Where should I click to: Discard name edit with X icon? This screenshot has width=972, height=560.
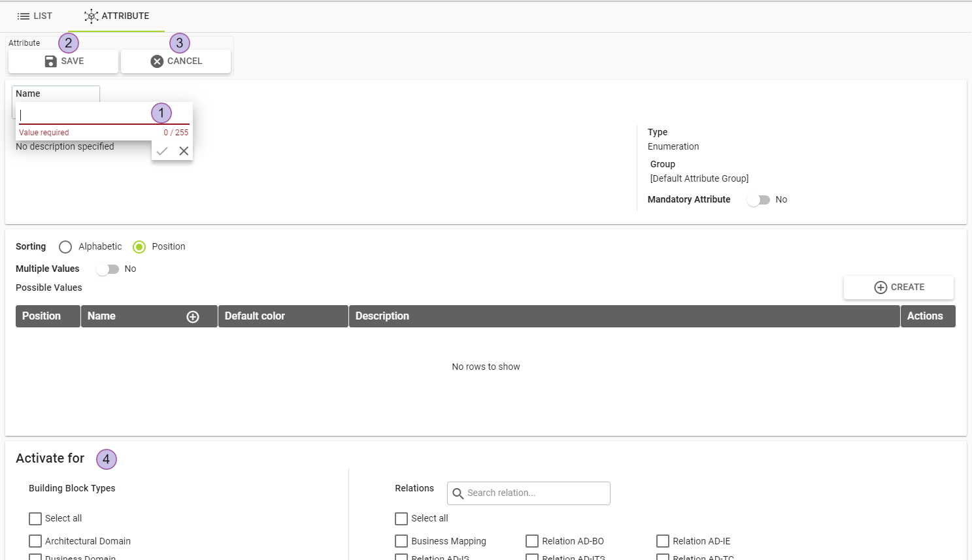(184, 151)
